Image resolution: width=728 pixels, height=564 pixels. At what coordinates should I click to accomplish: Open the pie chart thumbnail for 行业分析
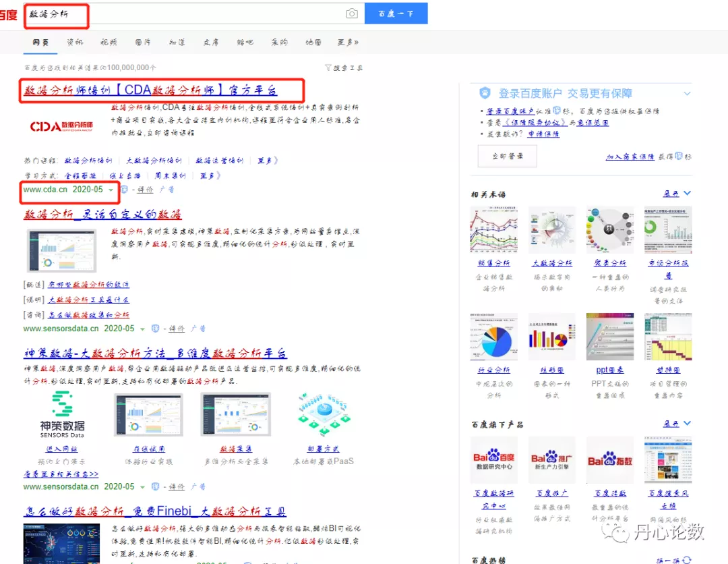(494, 337)
